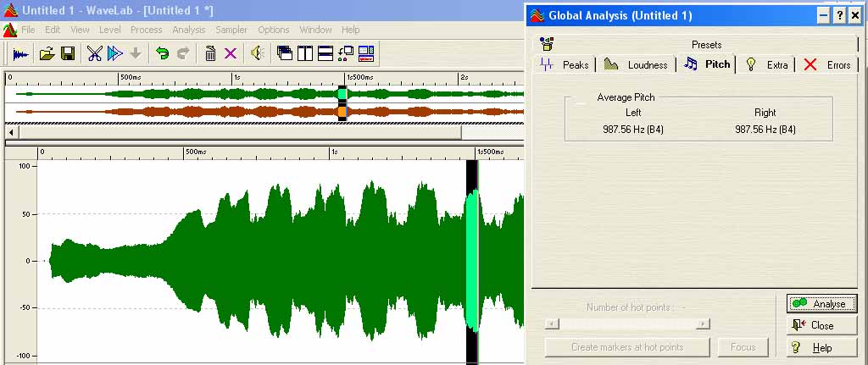Open a file with the folder icon
Image resolution: width=868 pixels, height=365 pixels.
pos(47,53)
